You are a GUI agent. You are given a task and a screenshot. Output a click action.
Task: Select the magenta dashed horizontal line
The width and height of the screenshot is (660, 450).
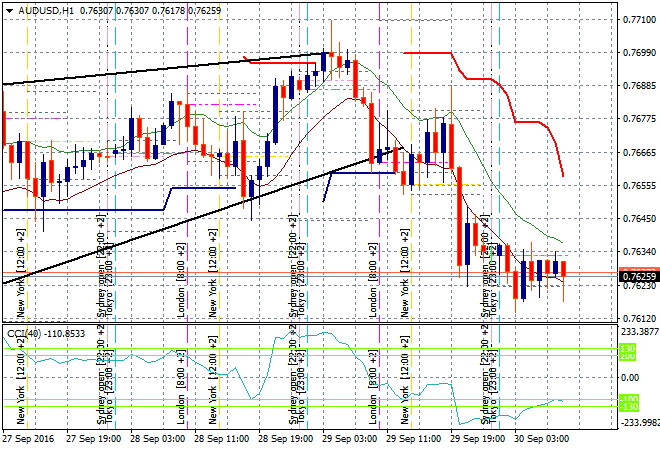225,104
